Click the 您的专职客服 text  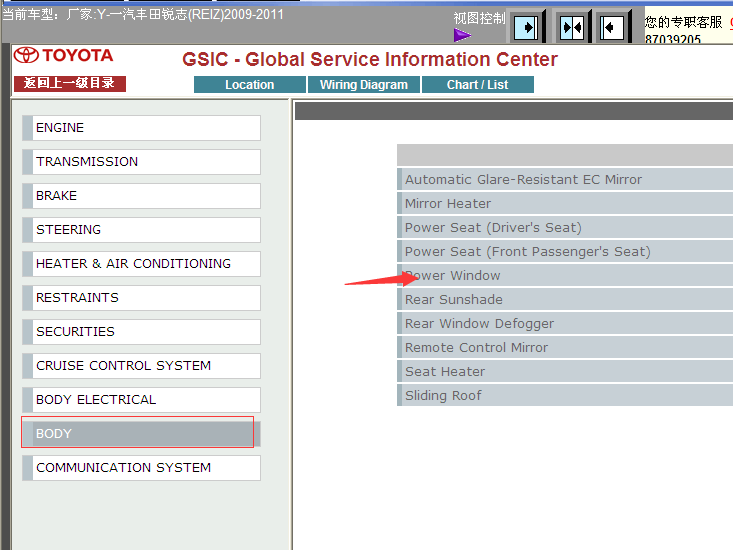point(683,22)
